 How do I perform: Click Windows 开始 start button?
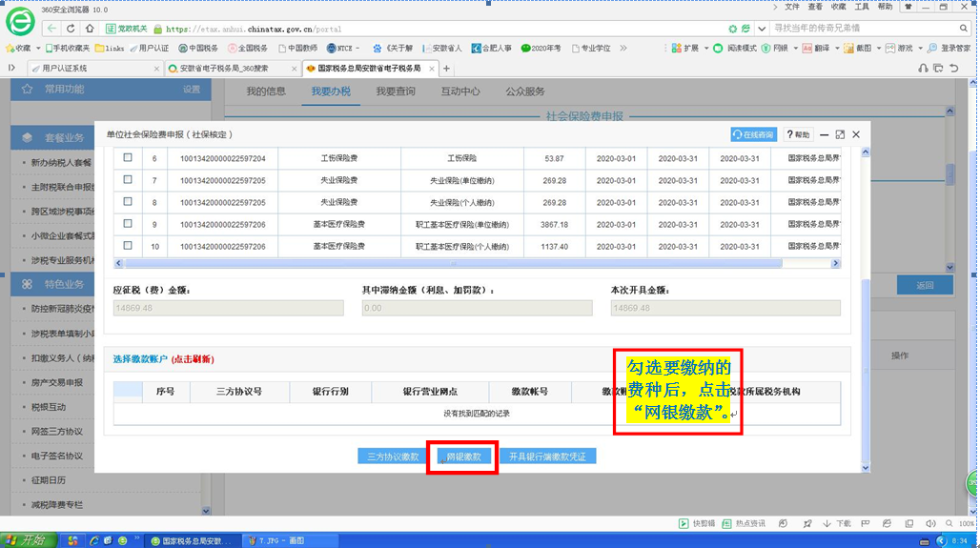[x=29, y=539]
